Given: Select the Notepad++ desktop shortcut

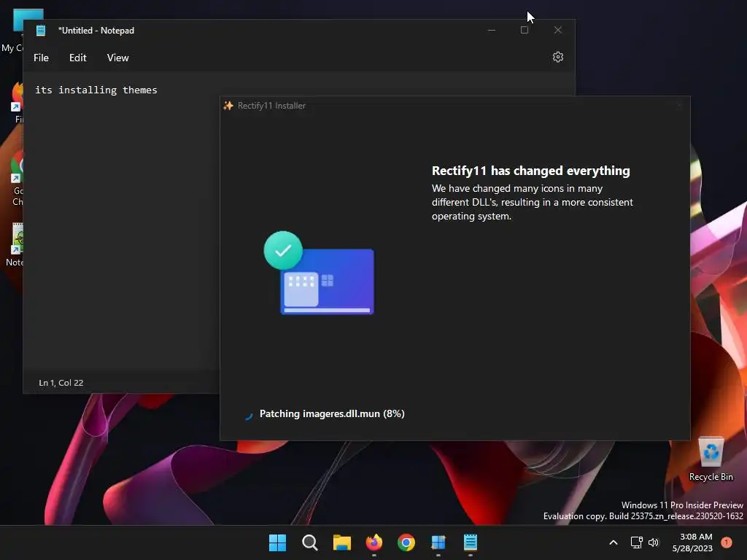Looking at the screenshot, I should click(x=15, y=245).
